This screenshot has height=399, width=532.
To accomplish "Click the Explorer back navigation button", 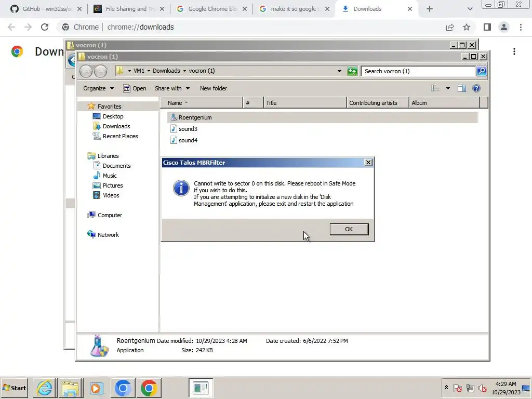I will [86, 71].
